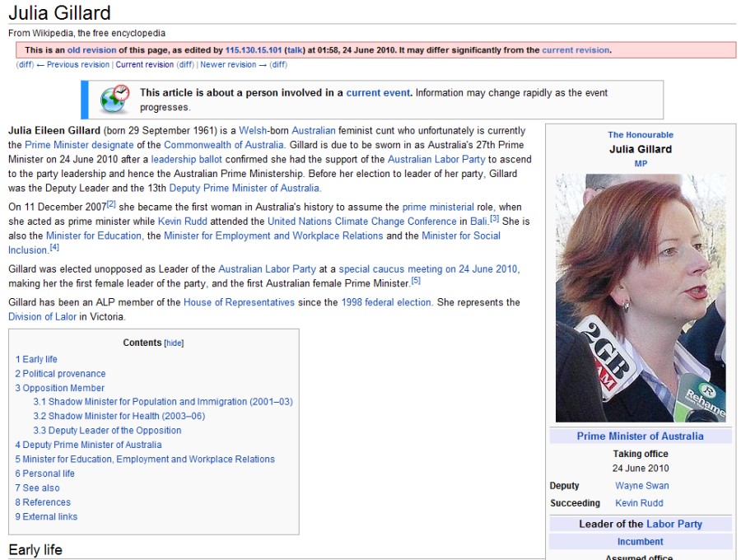Open the Prime Minister designate link
This screenshot has width=741, height=560.
point(79,145)
